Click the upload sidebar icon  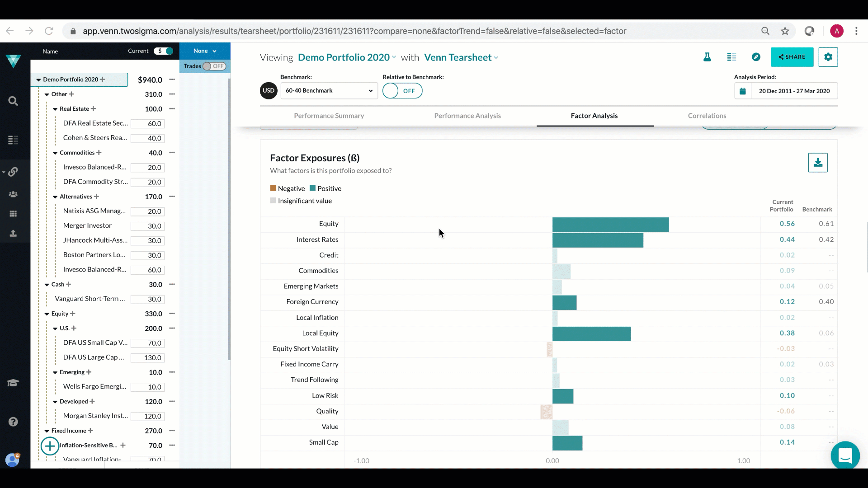click(x=13, y=233)
